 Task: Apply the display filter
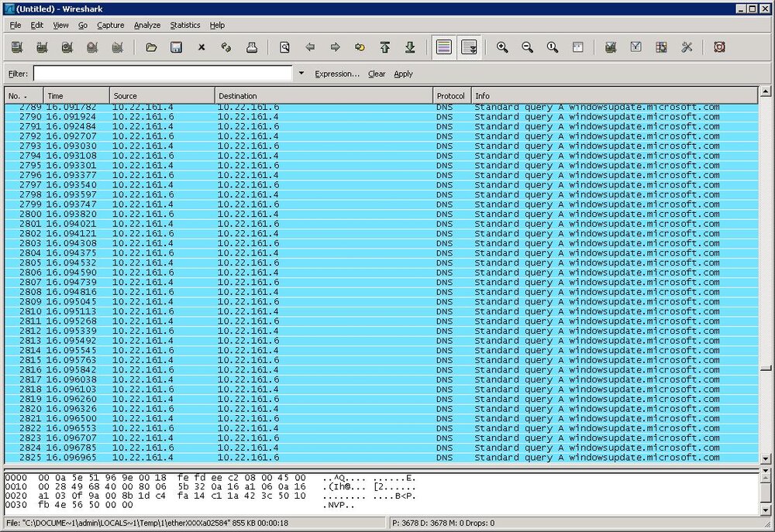pos(403,74)
